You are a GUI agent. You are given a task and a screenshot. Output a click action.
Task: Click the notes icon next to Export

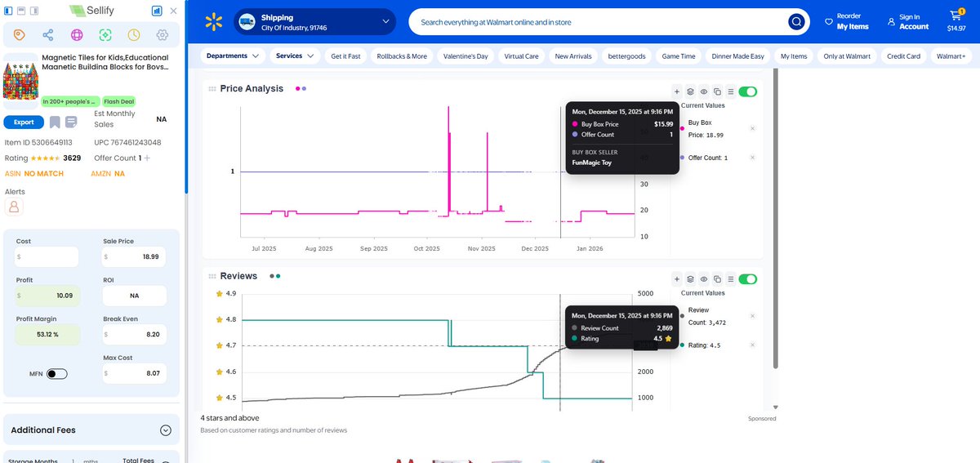[x=71, y=122]
